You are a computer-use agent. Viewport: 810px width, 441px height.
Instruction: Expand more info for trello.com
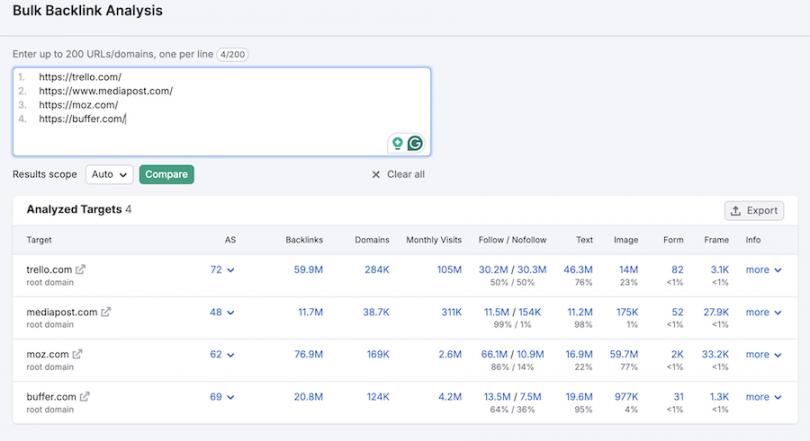click(x=764, y=270)
